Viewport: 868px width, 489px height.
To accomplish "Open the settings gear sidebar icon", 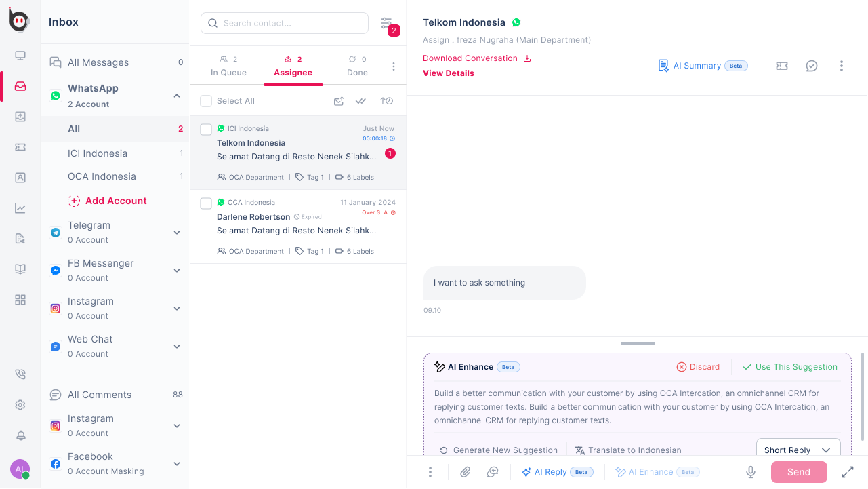I will [20, 405].
